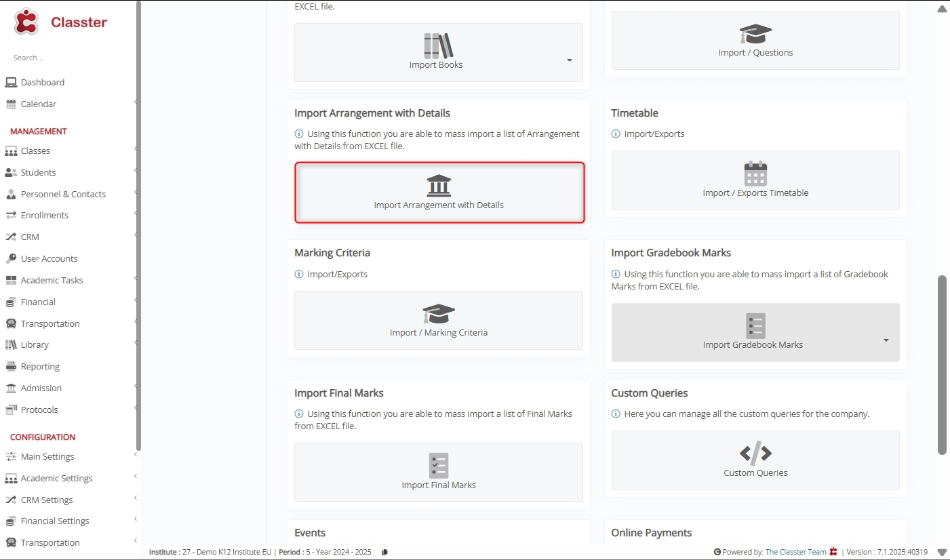Image resolution: width=950 pixels, height=560 pixels.
Task: Type in the sidebar Search field
Action: 68,58
